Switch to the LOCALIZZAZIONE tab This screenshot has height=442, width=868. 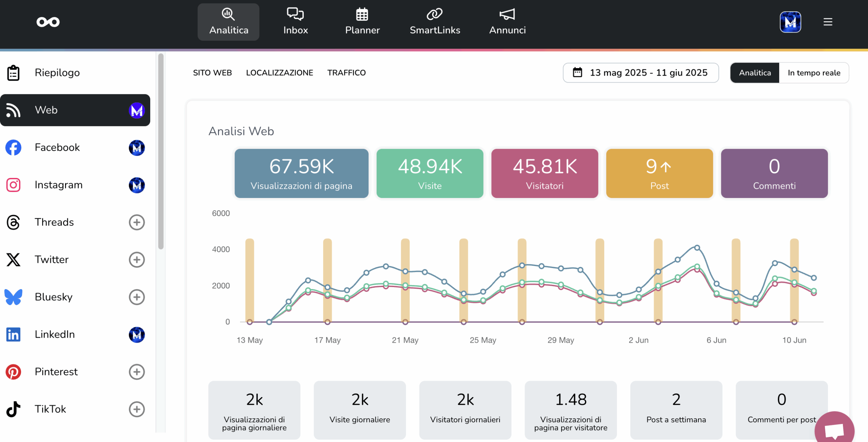click(279, 73)
